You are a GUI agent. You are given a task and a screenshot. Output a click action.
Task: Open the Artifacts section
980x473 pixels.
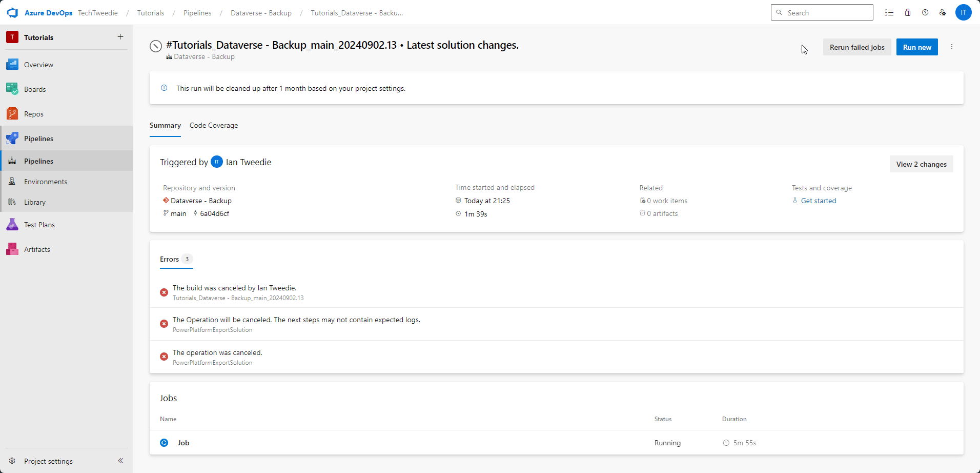point(36,249)
